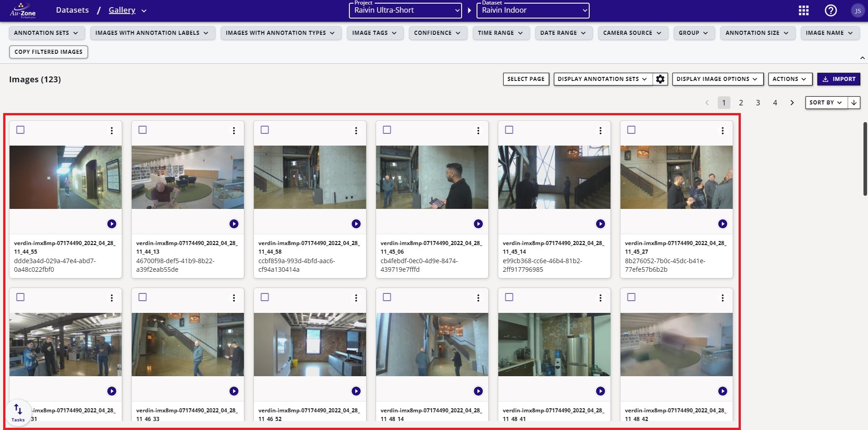The width and height of the screenshot is (868, 430).
Task: Open annotation sets settings gear
Action: 660,79
